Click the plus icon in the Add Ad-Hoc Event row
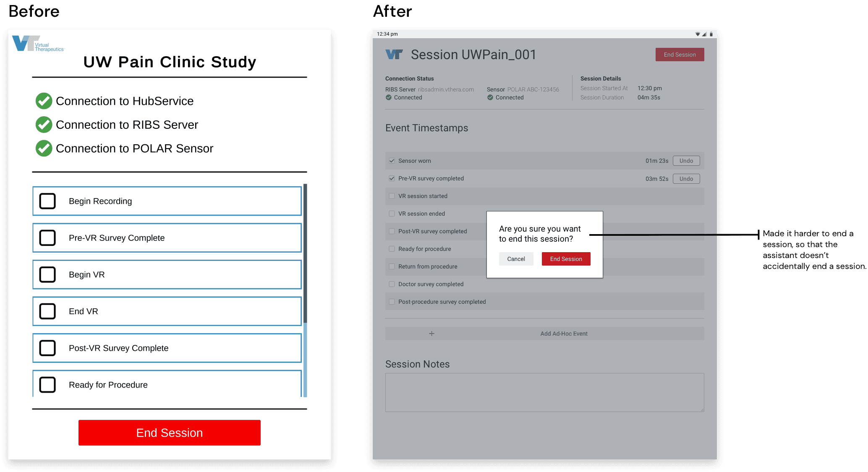The height and width of the screenshot is (472, 868). click(431, 334)
